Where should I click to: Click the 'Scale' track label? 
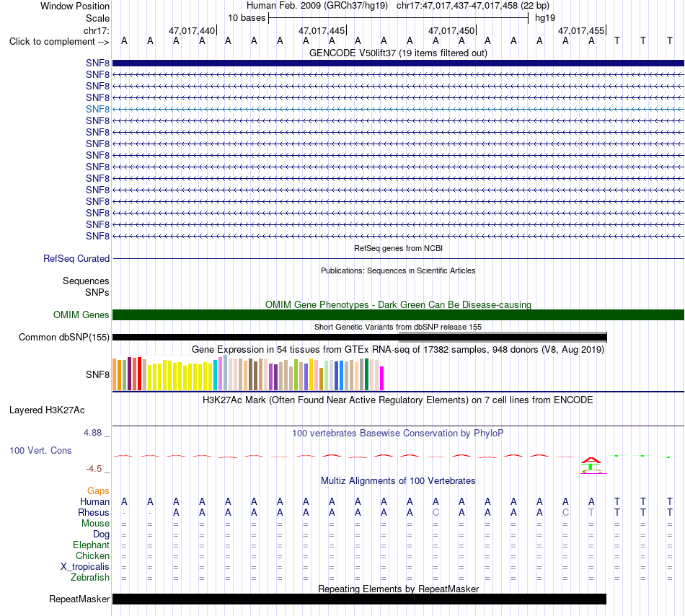(97, 18)
